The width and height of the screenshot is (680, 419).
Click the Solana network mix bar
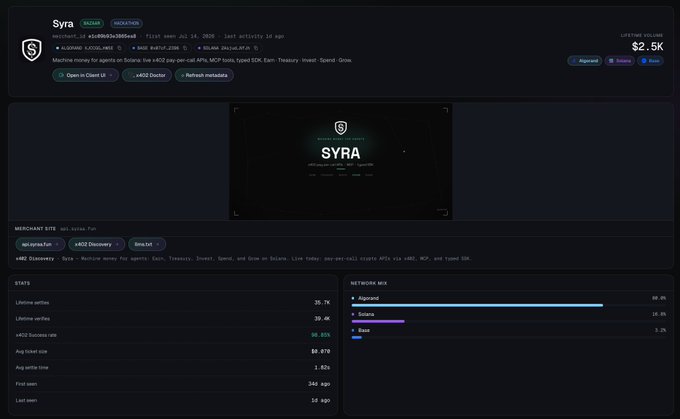pos(378,321)
